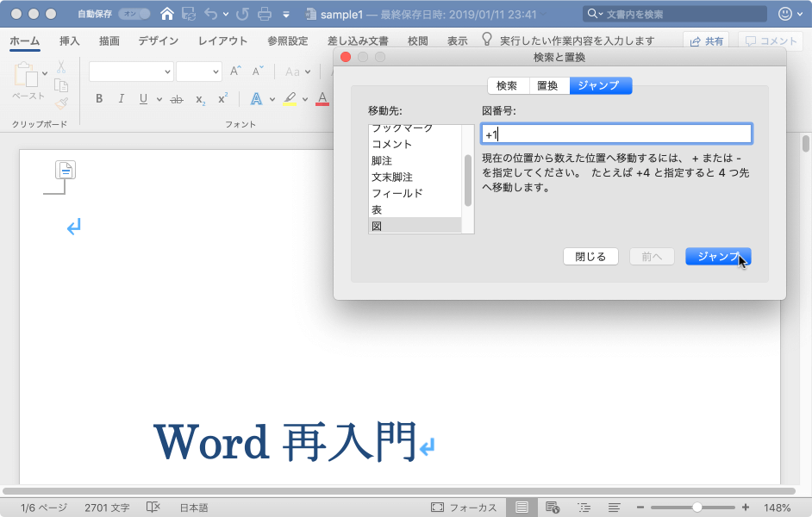This screenshot has width=812, height=517.
Task: Toggle the 自動保存 autosave switch
Action: [134, 14]
